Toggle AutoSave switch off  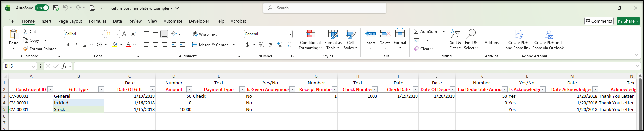click(42, 8)
